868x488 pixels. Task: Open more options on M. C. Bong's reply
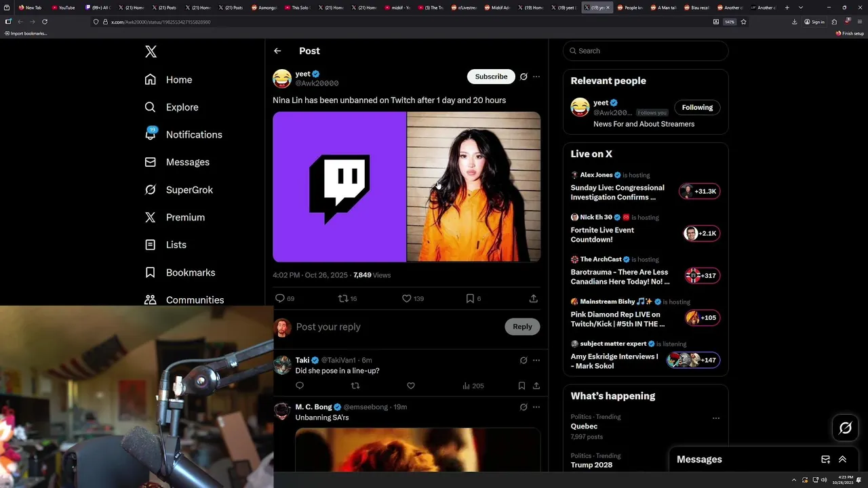(536, 407)
